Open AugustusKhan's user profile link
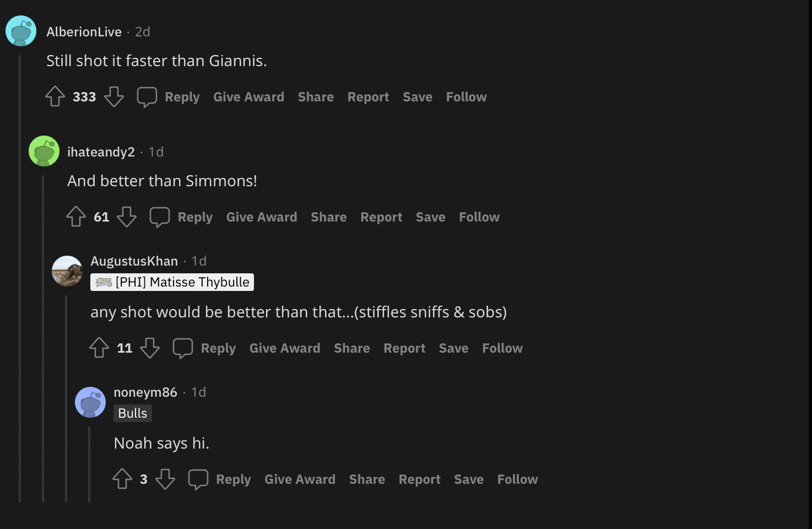Screen dimensions: 812x529 point(134,261)
